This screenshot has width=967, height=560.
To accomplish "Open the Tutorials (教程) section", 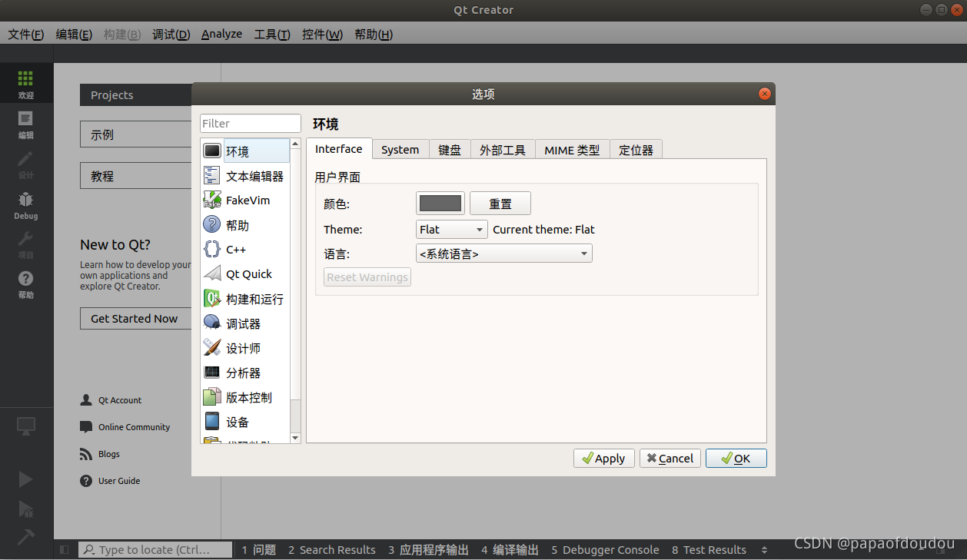I will [135, 176].
